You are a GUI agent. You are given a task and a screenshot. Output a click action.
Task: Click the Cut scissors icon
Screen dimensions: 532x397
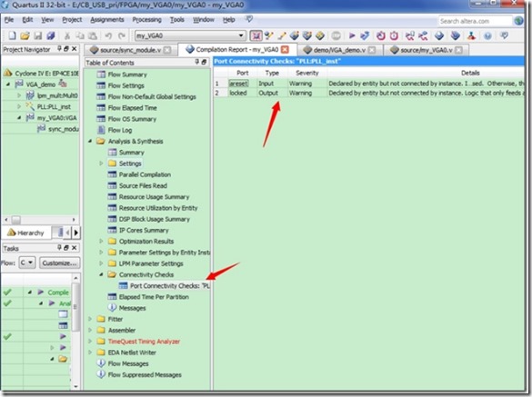point(67,35)
